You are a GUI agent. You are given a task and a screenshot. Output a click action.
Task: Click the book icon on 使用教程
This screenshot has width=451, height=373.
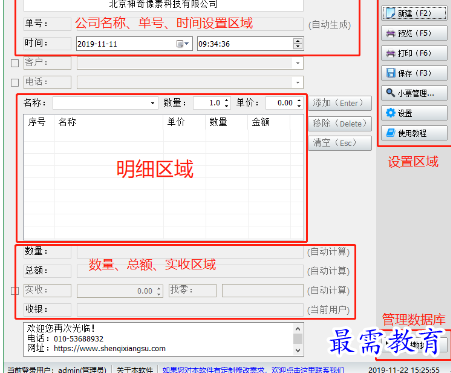(x=390, y=133)
